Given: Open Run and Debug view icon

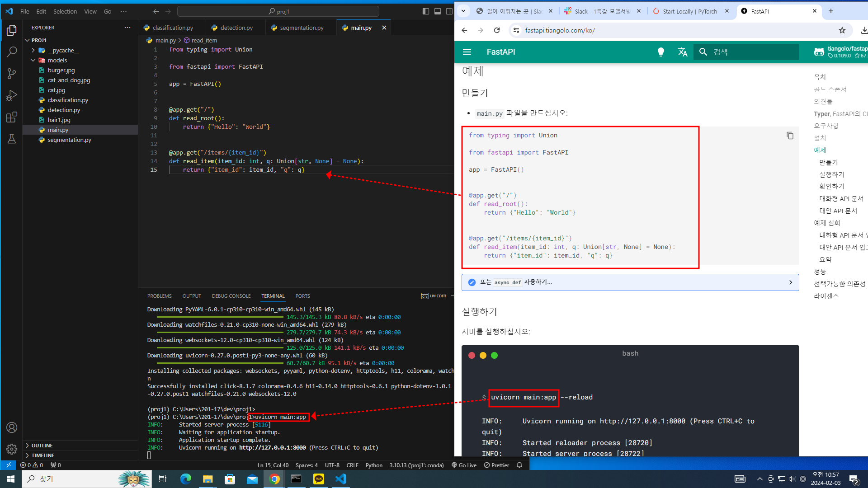Looking at the screenshot, I should click(12, 95).
